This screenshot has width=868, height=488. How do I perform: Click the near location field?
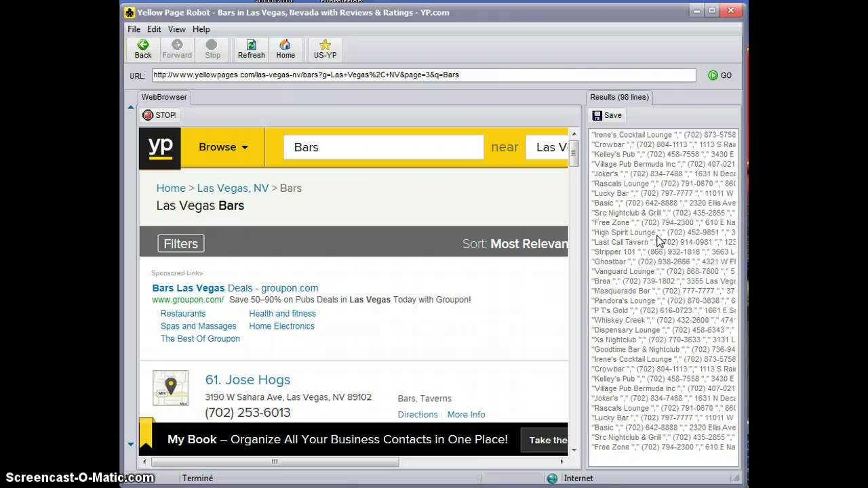pos(547,147)
